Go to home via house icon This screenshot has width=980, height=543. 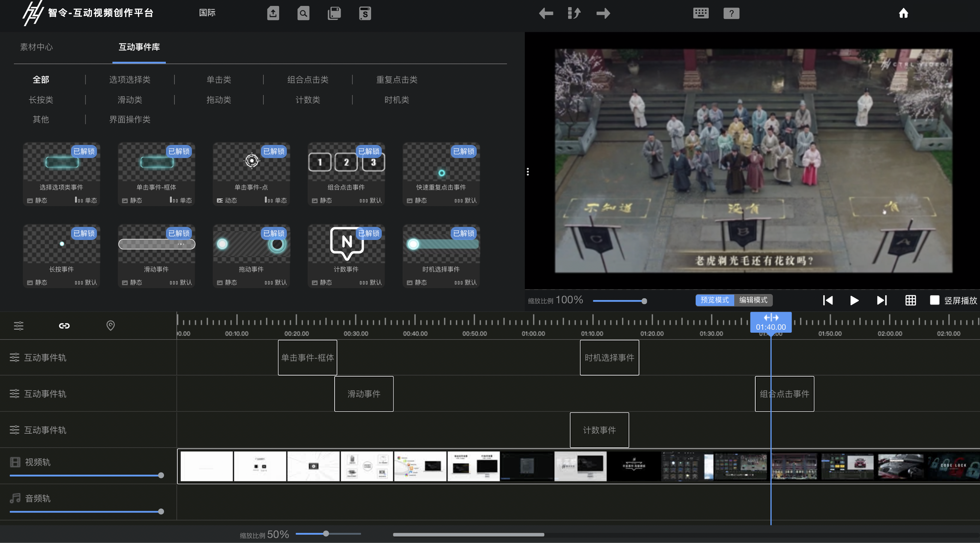click(x=903, y=13)
